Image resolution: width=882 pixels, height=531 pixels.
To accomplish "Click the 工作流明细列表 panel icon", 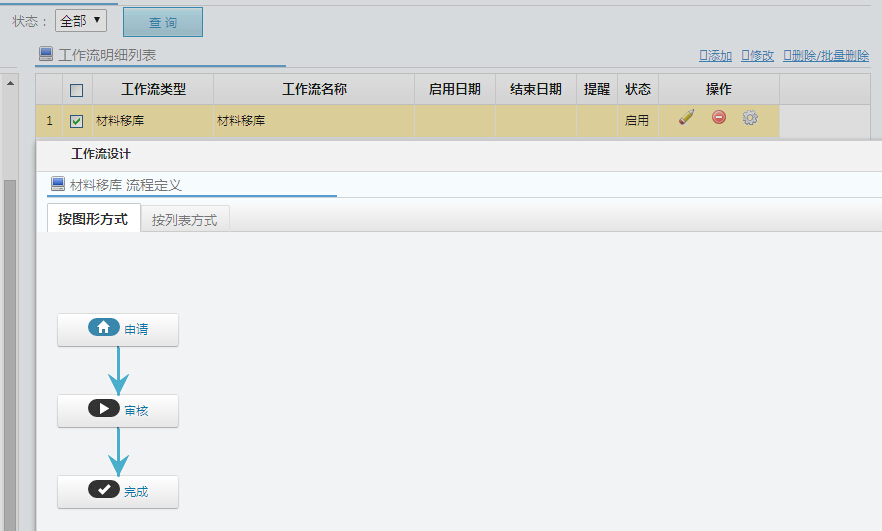I will coord(46,54).
